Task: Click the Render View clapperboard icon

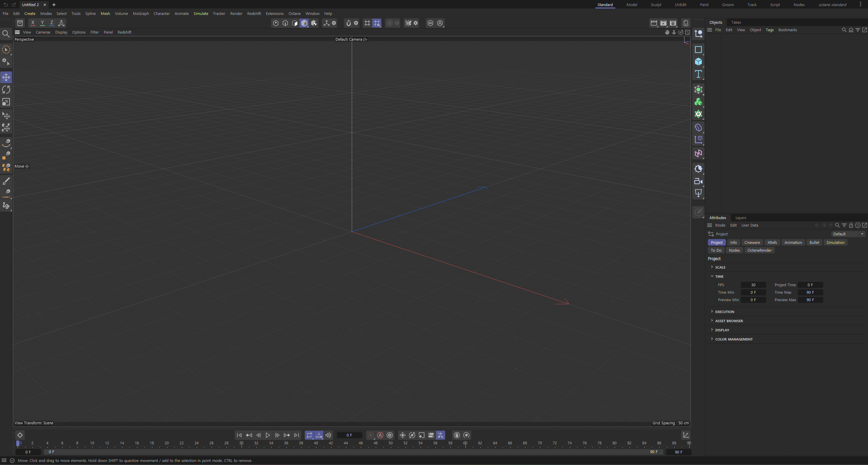Action: pos(654,23)
